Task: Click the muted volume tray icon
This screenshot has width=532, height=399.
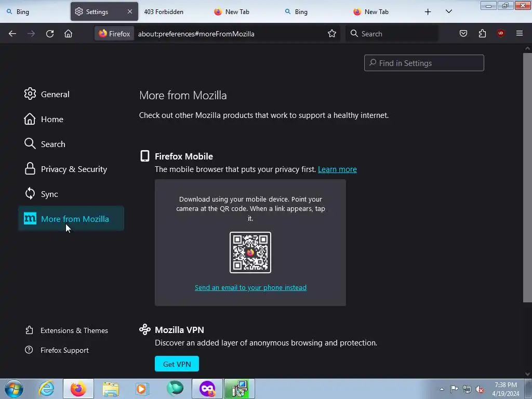Action: click(480, 389)
